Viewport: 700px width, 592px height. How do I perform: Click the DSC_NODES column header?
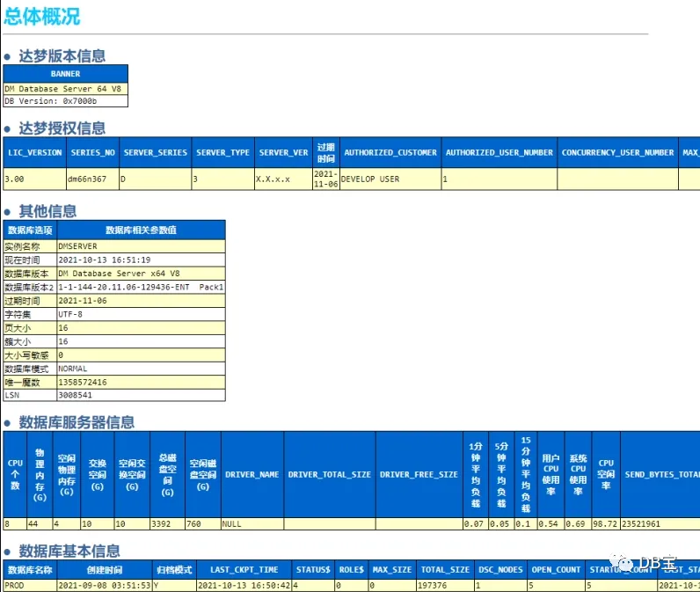pos(500,570)
